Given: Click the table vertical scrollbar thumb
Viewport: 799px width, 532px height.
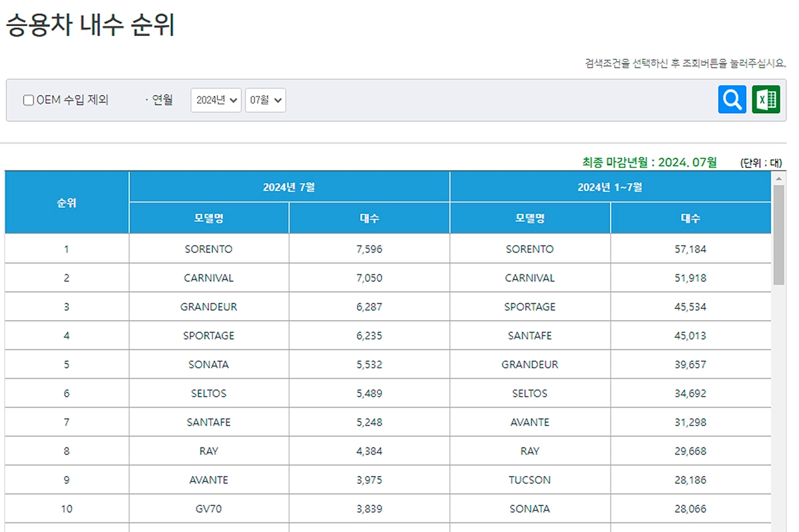Looking at the screenshot, I should pos(778,235).
